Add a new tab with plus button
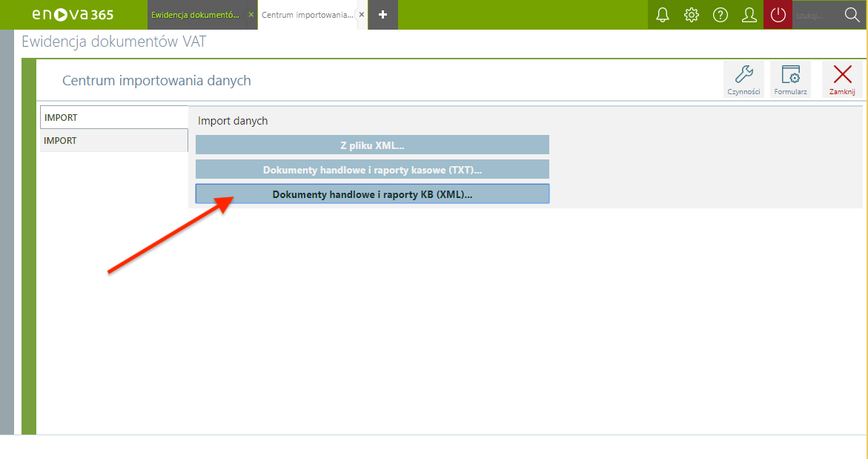The width and height of the screenshot is (868, 459). pyautogui.click(x=383, y=15)
